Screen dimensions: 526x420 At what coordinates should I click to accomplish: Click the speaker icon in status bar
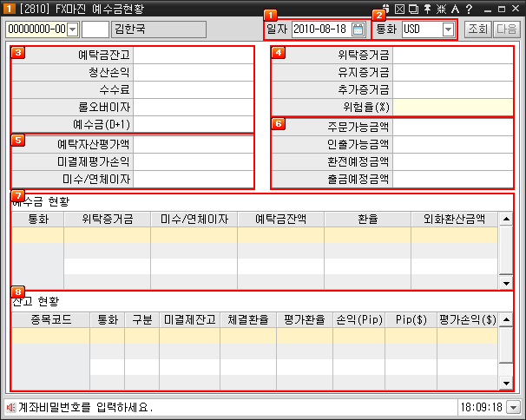[10, 406]
